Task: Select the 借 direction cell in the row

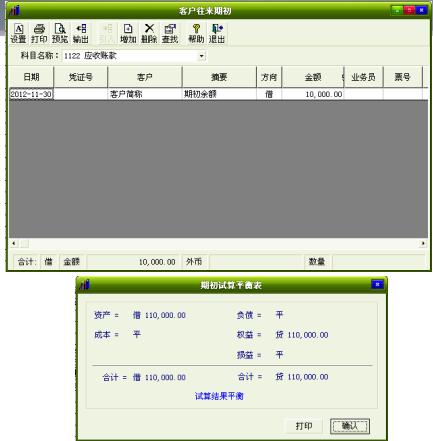Action: (269, 94)
